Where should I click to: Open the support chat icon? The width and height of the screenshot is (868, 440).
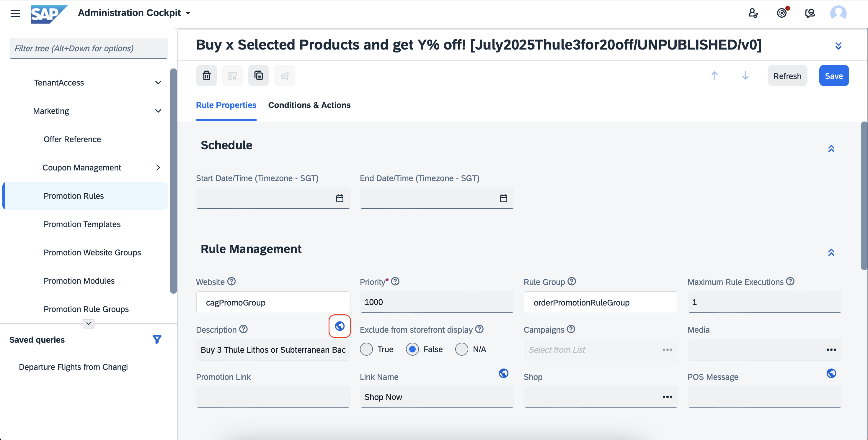pos(810,13)
